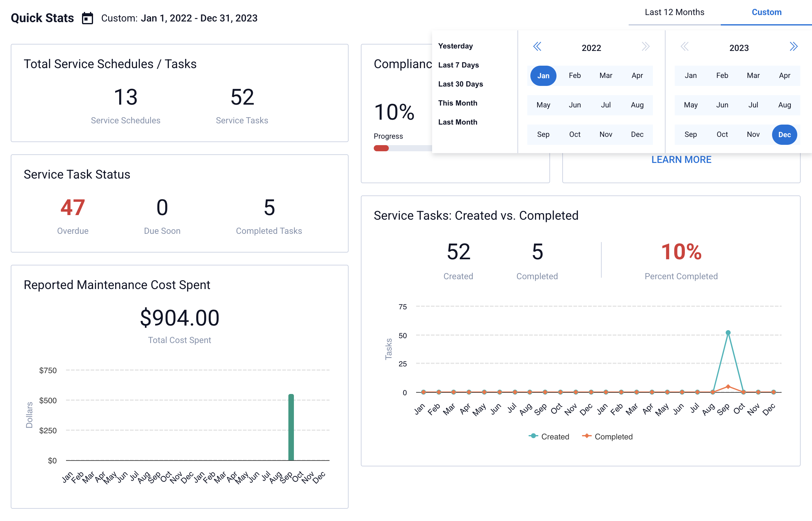
Task: Open the custom date range text
Action: click(199, 18)
